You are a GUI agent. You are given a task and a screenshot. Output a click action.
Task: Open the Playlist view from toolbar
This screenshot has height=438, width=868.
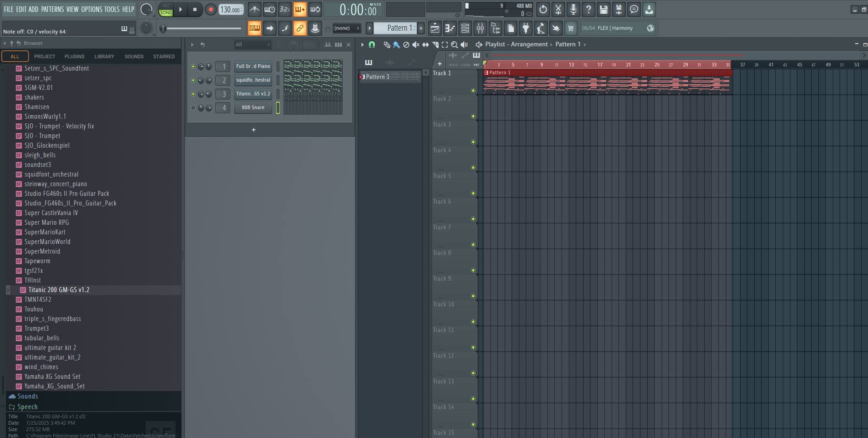[435, 28]
